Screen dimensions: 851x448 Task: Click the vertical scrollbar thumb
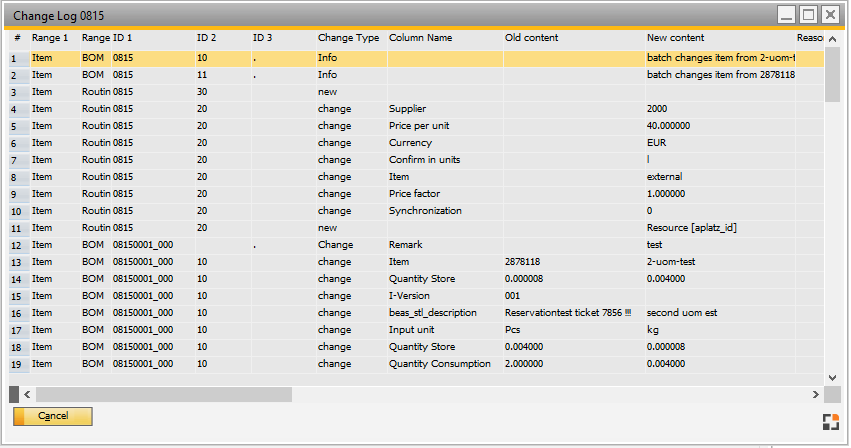point(832,75)
